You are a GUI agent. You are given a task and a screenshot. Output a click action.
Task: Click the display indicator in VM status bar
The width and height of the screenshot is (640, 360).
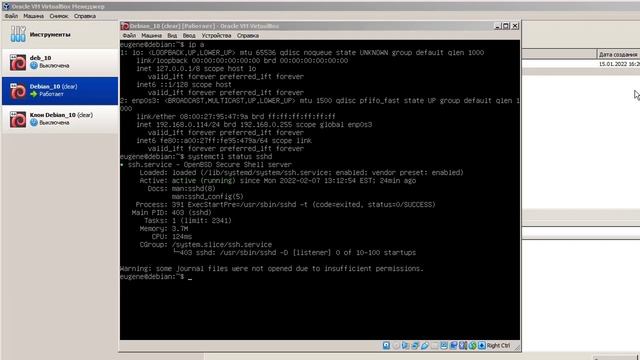click(x=444, y=345)
